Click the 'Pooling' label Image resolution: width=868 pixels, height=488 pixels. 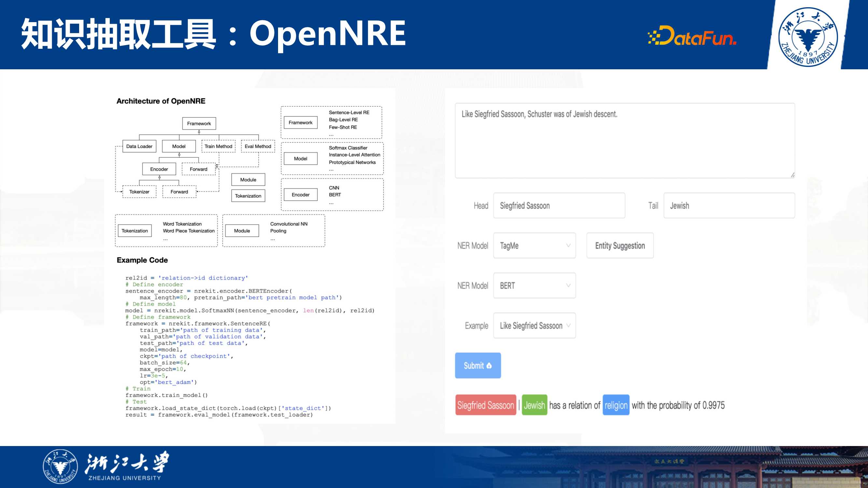click(278, 231)
